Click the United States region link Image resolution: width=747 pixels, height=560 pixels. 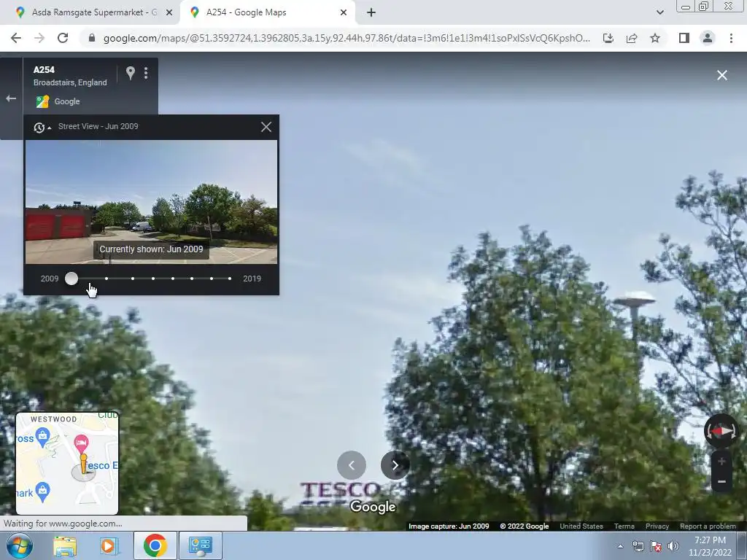pyautogui.click(x=581, y=526)
